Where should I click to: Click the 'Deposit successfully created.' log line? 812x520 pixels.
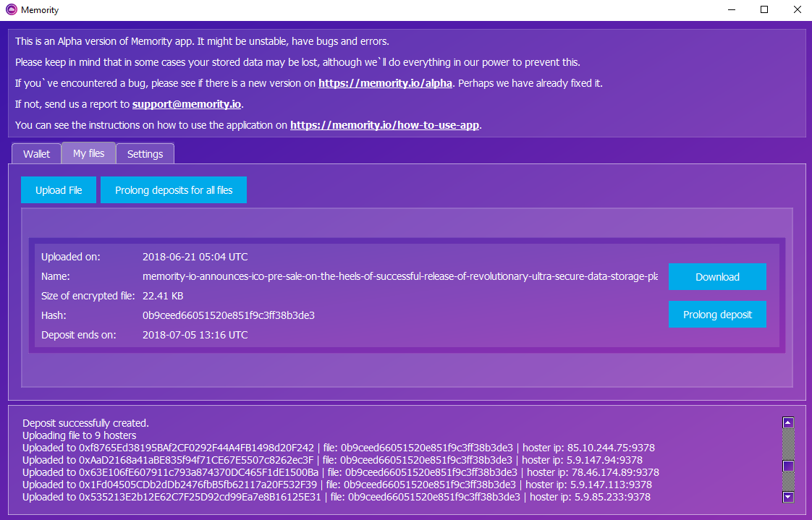coord(85,423)
